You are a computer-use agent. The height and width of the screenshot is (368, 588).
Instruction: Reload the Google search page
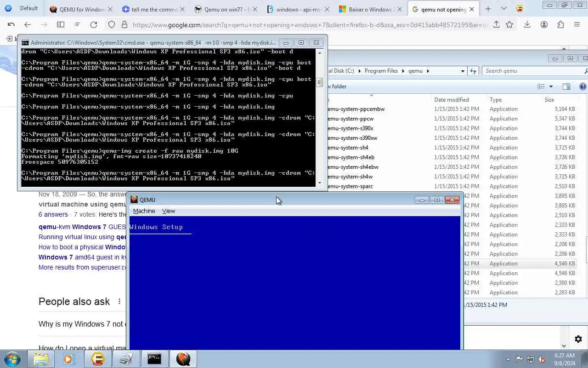[x=94, y=25]
